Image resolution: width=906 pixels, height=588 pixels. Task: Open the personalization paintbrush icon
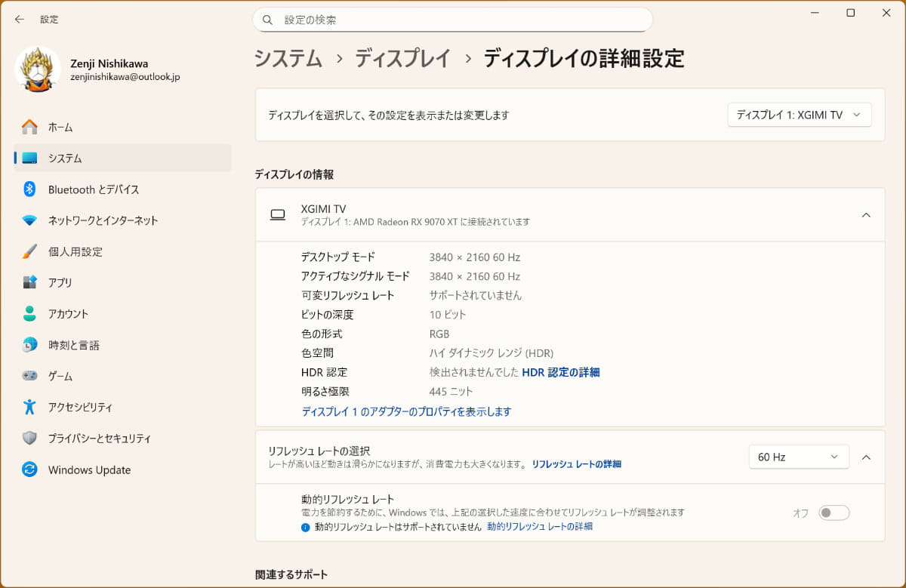pos(29,251)
